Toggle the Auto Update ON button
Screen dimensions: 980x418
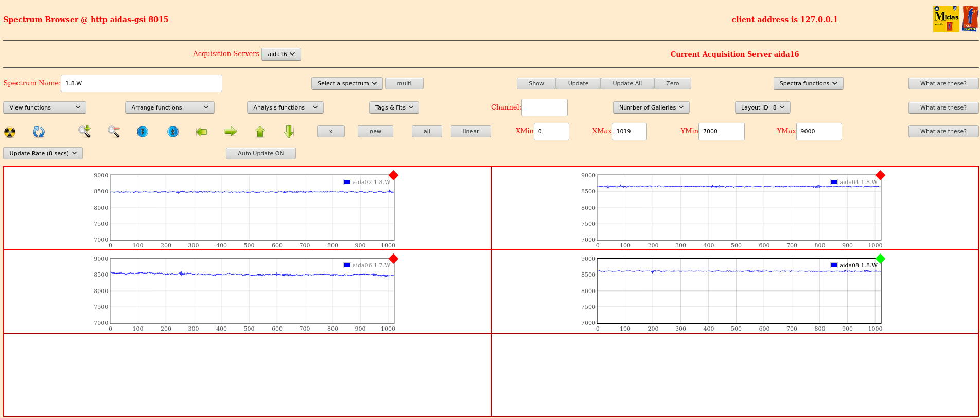tap(261, 153)
